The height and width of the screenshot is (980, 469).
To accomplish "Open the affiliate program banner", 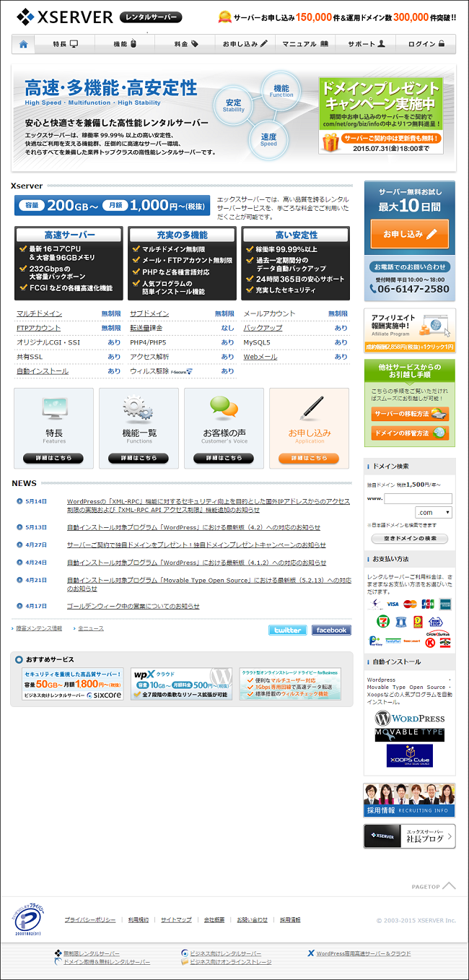I will [x=409, y=329].
